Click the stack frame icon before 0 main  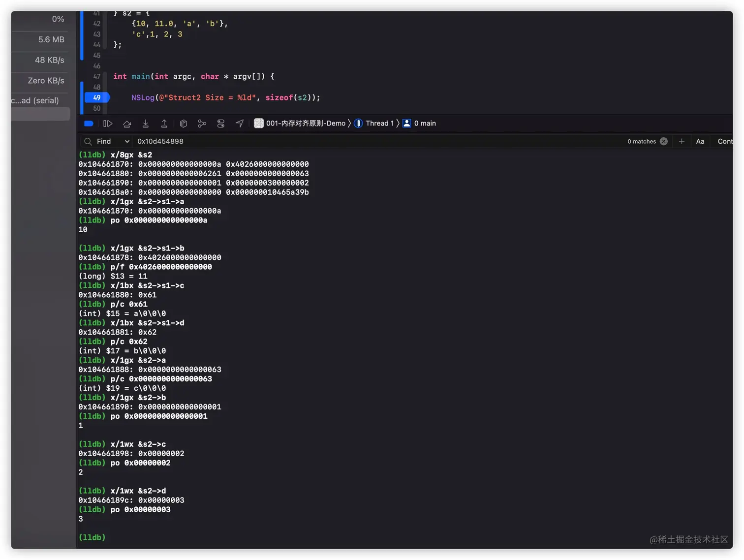point(407,124)
